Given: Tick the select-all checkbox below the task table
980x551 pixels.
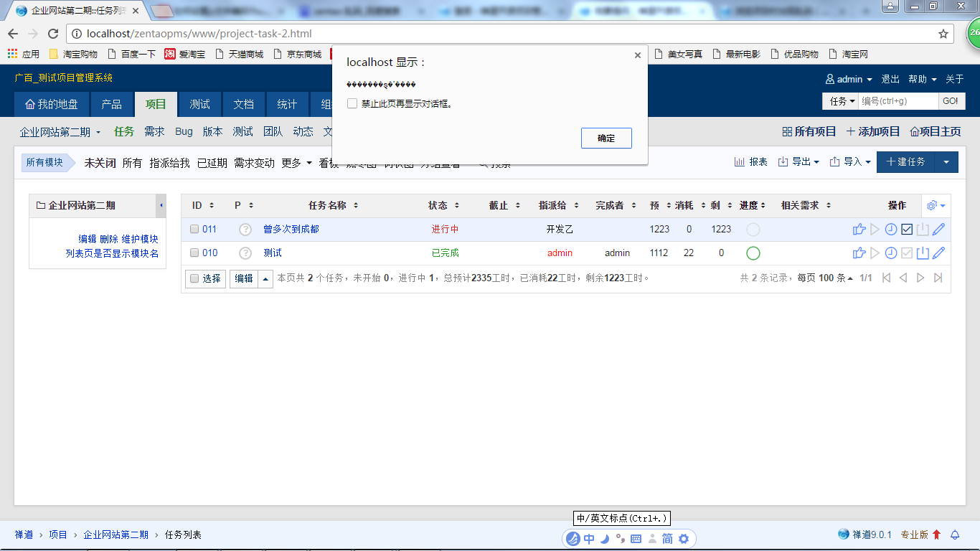Looking at the screenshot, I should pyautogui.click(x=194, y=278).
